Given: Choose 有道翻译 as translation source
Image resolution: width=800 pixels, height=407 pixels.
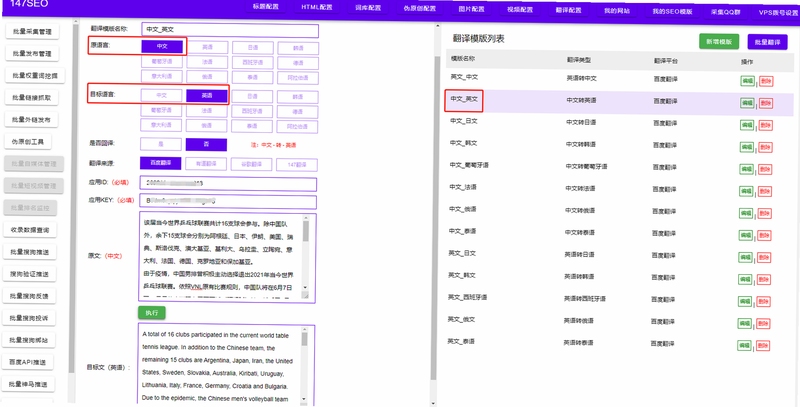Looking at the screenshot, I should click(x=206, y=164).
